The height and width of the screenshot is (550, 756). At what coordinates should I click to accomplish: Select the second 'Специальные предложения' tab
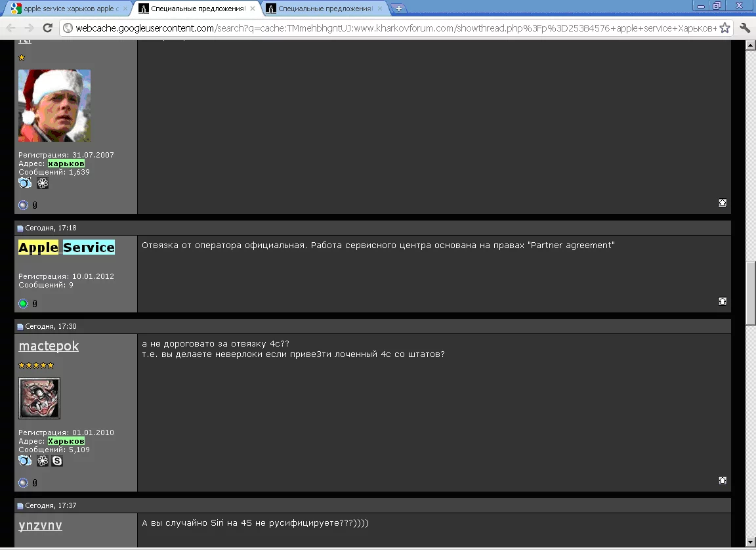click(x=198, y=8)
